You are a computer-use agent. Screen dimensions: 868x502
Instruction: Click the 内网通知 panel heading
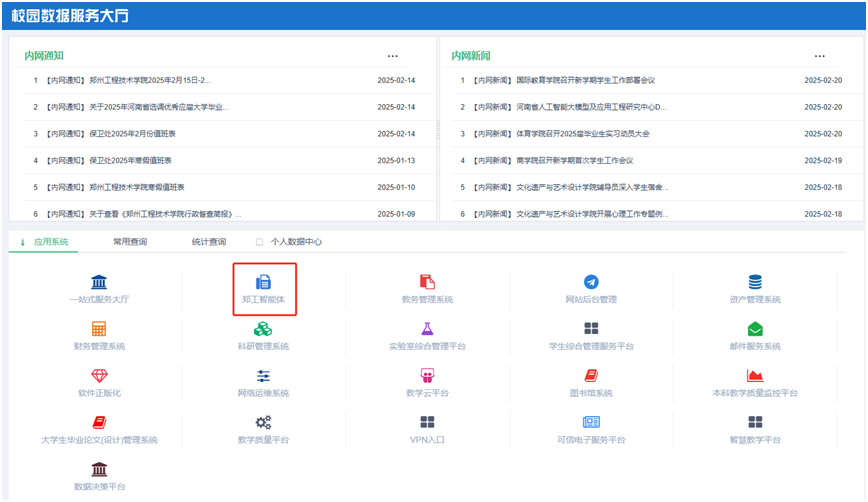coord(44,56)
